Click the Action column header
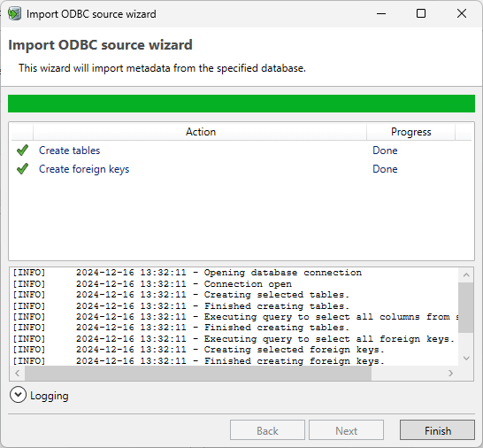 (200, 132)
